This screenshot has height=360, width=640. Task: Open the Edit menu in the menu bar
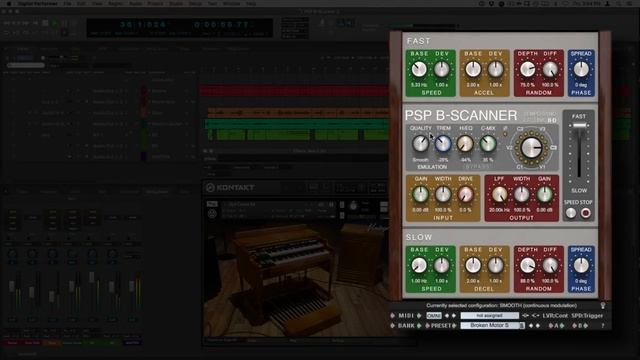(x=82, y=4)
